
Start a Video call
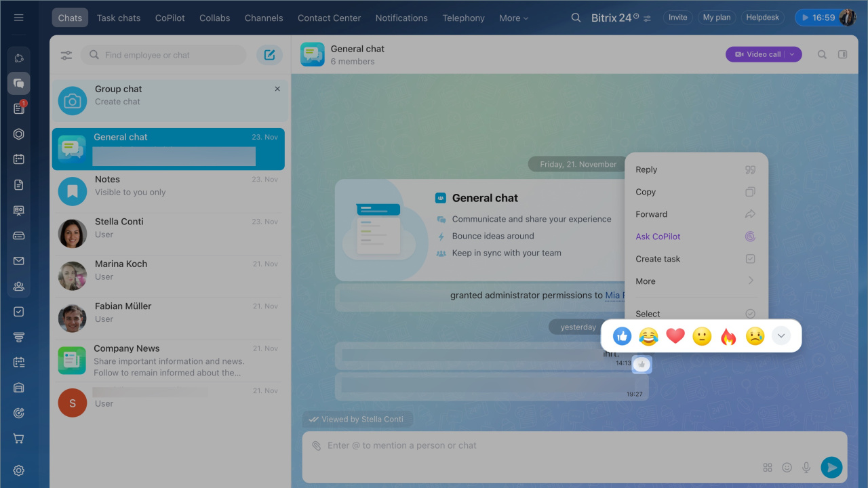click(757, 54)
